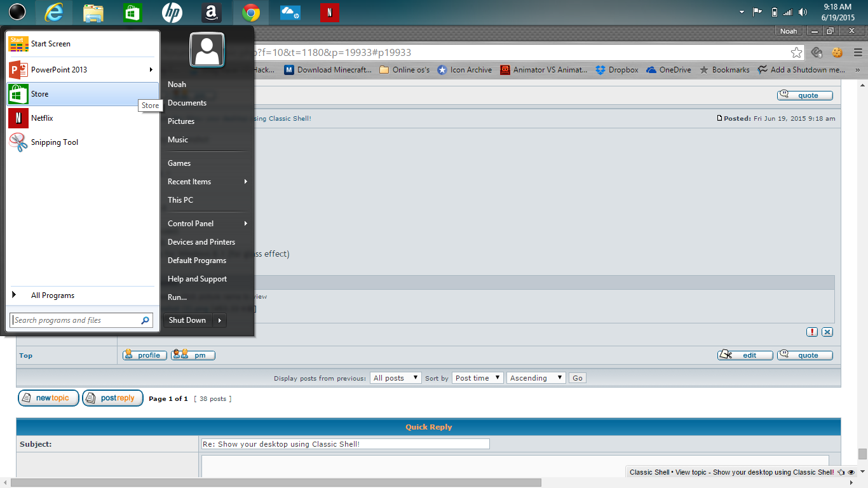The width and height of the screenshot is (868, 488).
Task: Open the All posts dropdown
Action: 395,378
